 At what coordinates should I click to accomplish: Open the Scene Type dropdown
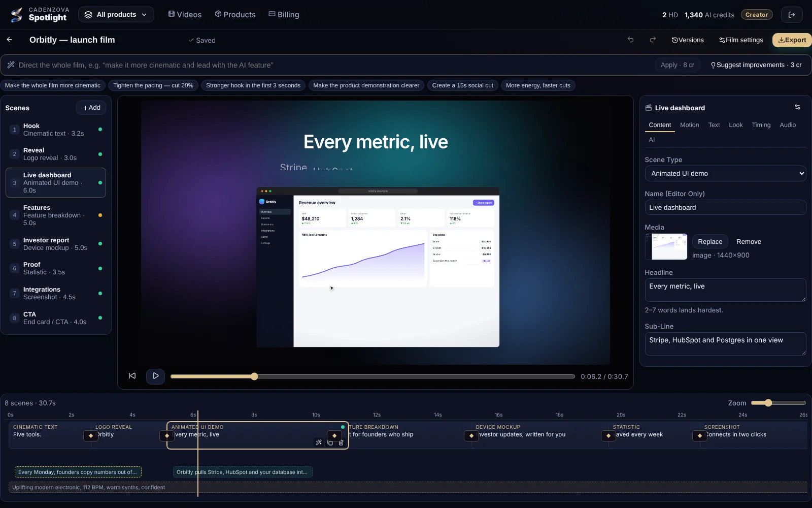click(x=725, y=174)
